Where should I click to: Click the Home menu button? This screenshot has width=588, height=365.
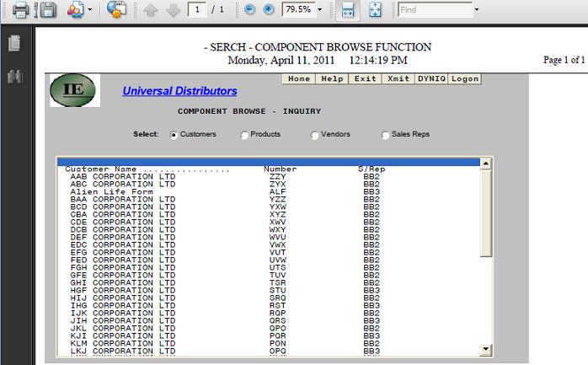pyautogui.click(x=299, y=79)
